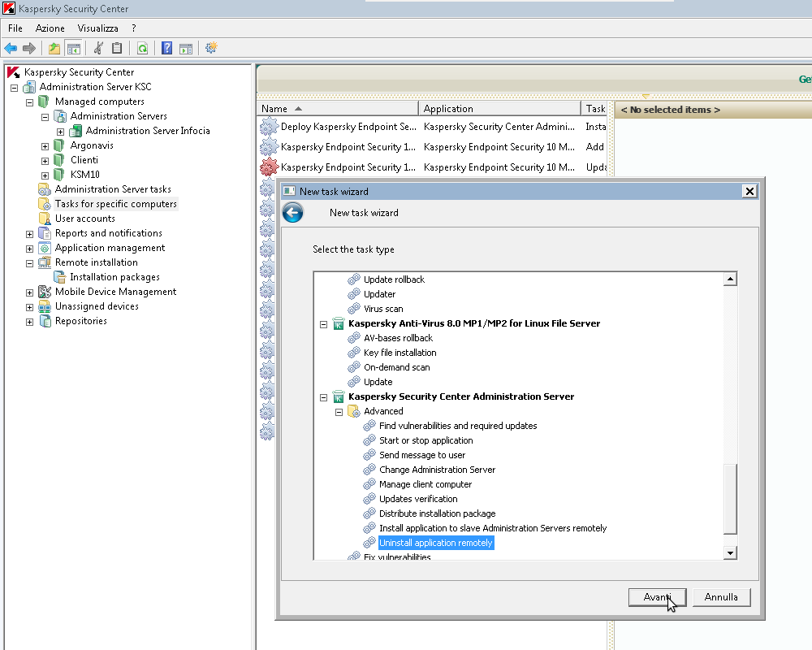The height and width of the screenshot is (650, 812).
Task: Collapse the Remote installation node
Action: 29,263
